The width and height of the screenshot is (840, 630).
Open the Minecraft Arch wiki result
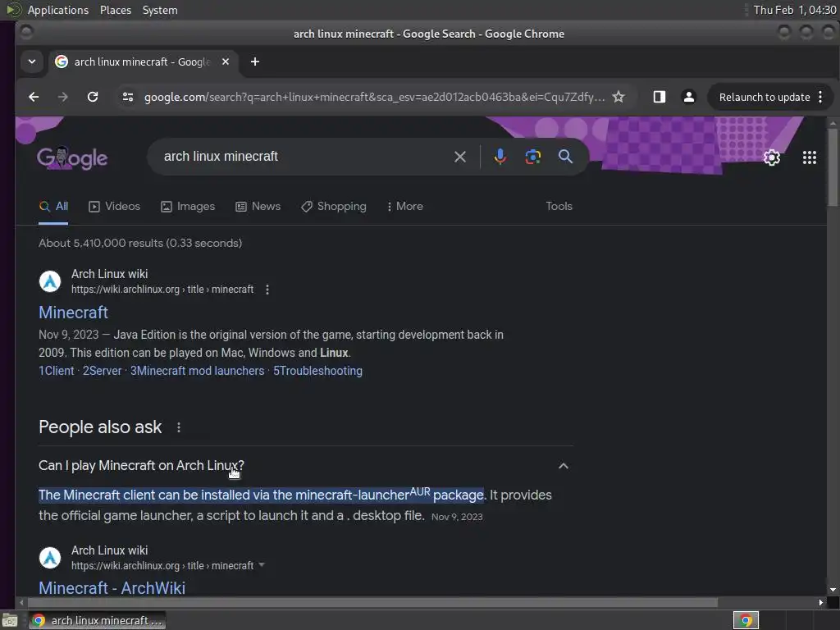tap(73, 313)
